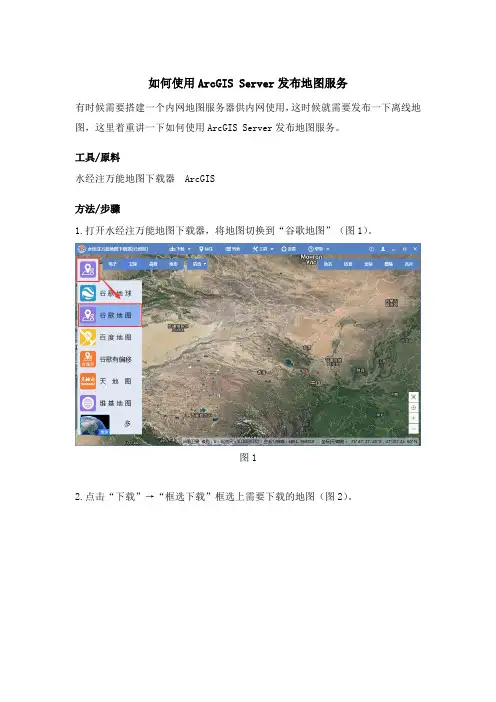The width and height of the screenshot is (496, 702).
Task: Click the second button on right map toolbar
Action: pyautogui.click(x=348, y=264)
